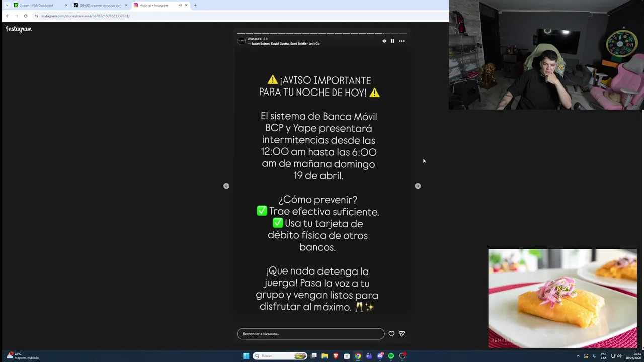Click the Responder a vive.aura reply field
644x362 pixels.
coord(311,334)
